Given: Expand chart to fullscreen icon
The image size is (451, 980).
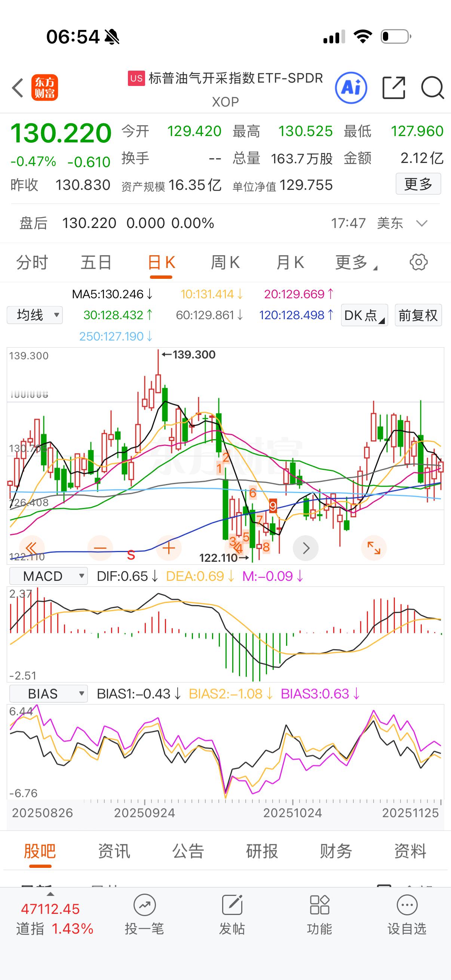Looking at the screenshot, I should [374, 548].
